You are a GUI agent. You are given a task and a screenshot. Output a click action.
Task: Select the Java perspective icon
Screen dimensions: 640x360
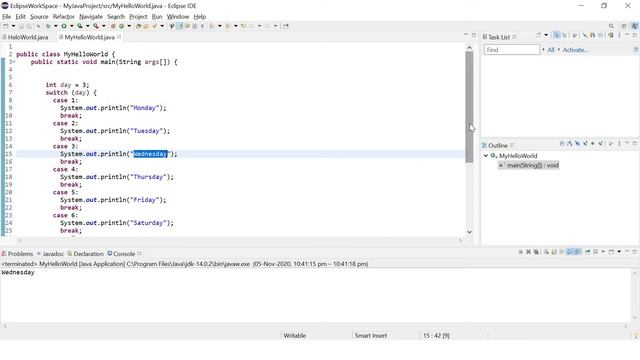pos(635,26)
